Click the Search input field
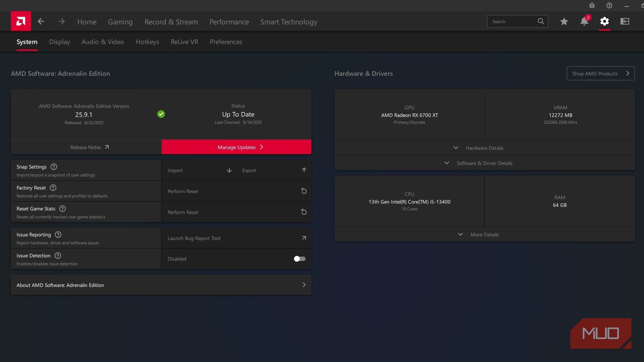This screenshot has height=362, width=644. 513,22
